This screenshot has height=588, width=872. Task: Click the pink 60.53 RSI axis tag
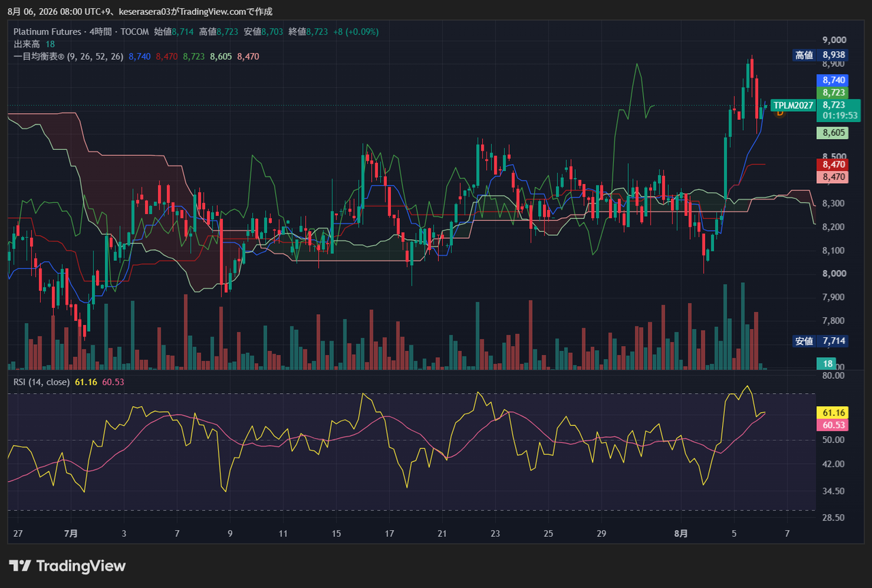click(x=834, y=425)
